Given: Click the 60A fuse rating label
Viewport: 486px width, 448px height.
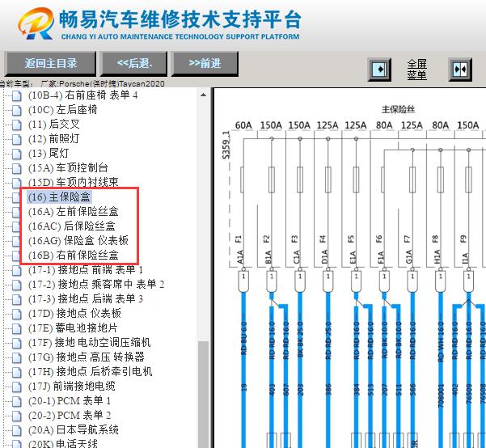Looking at the screenshot, I should [x=243, y=125].
